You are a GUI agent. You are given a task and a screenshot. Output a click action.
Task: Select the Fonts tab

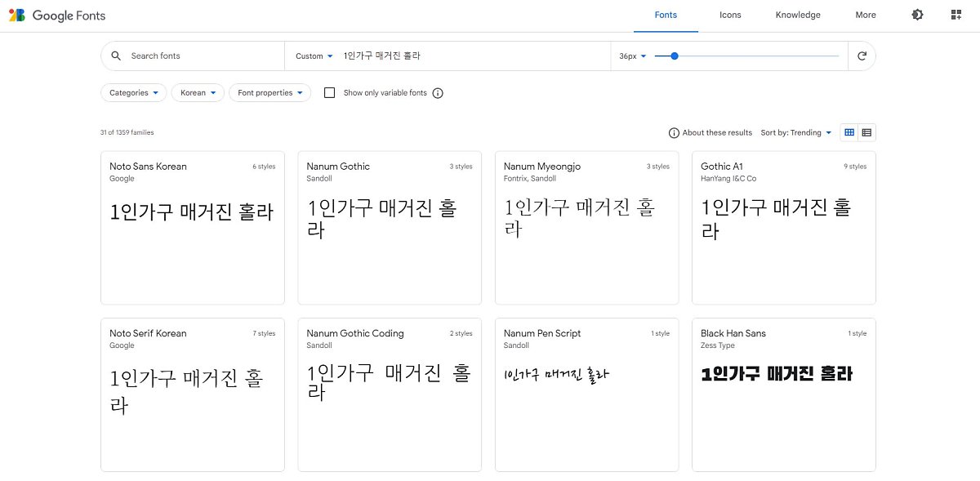[666, 15]
